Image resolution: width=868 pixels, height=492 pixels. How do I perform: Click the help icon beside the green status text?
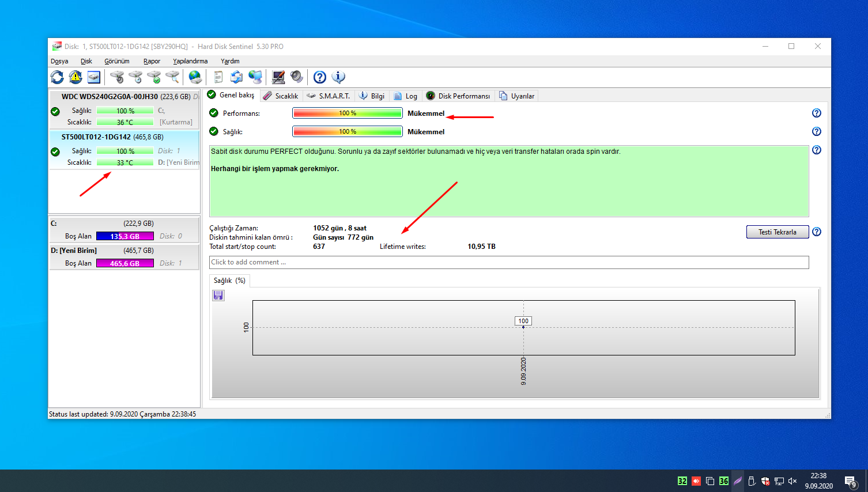tap(816, 150)
